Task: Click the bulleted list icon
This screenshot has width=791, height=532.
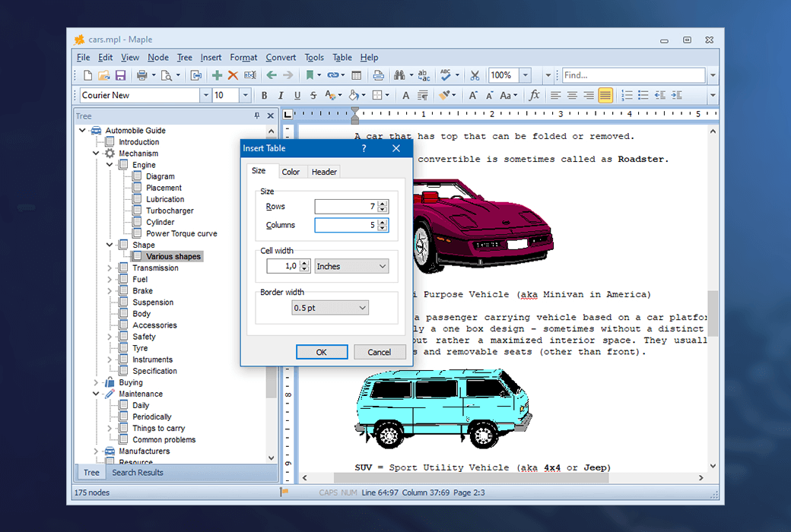Action: [x=643, y=95]
